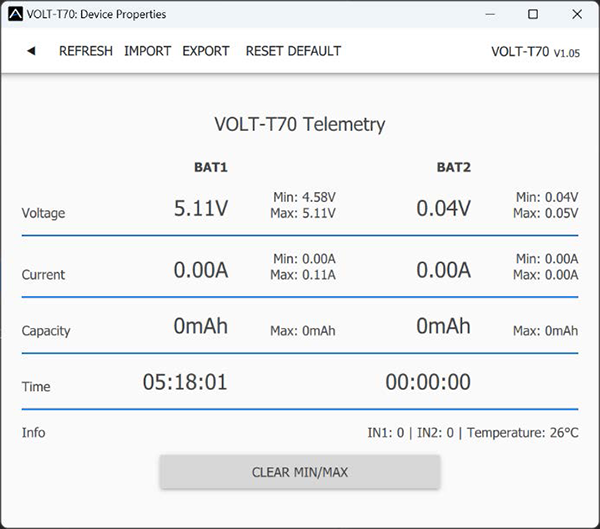The width and height of the screenshot is (600, 529).
Task: Click the Current row label
Action: (x=43, y=275)
